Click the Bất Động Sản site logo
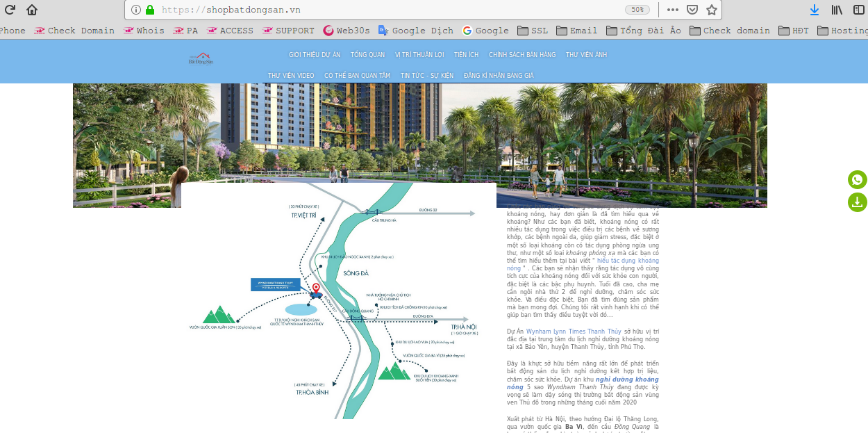868x433 pixels. tap(201, 58)
